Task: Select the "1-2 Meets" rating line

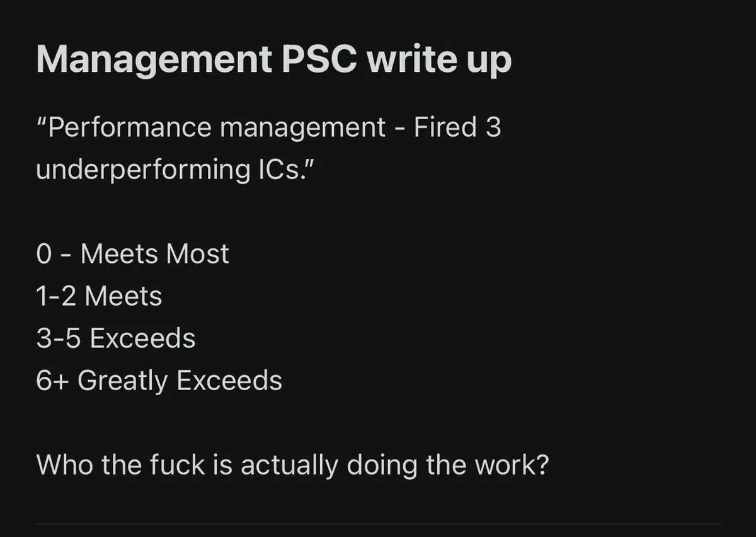Action: click(99, 297)
